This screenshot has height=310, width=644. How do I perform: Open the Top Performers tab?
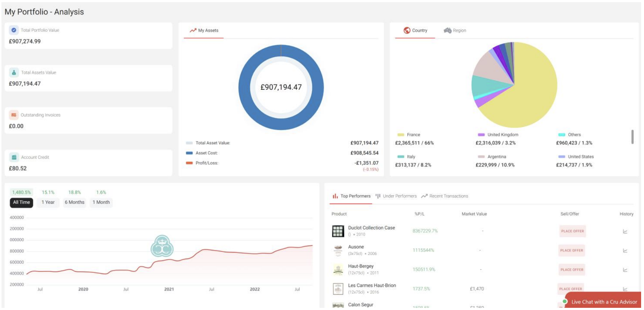pos(351,196)
